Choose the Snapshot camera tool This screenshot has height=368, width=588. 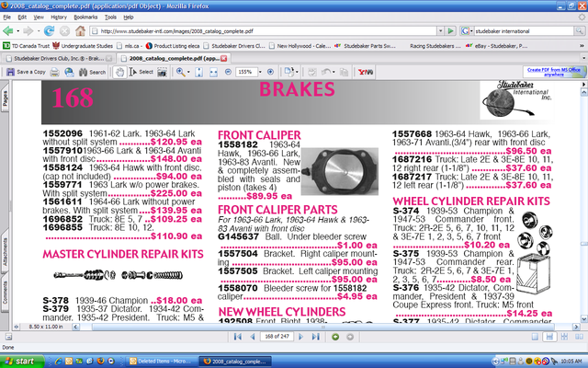point(162,72)
